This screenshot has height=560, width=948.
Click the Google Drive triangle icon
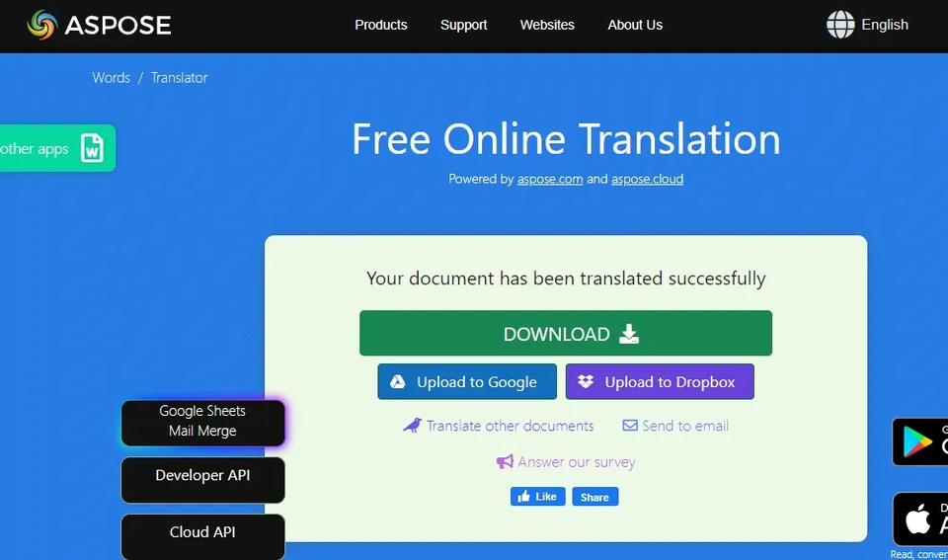pyautogui.click(x=397, y=381)
